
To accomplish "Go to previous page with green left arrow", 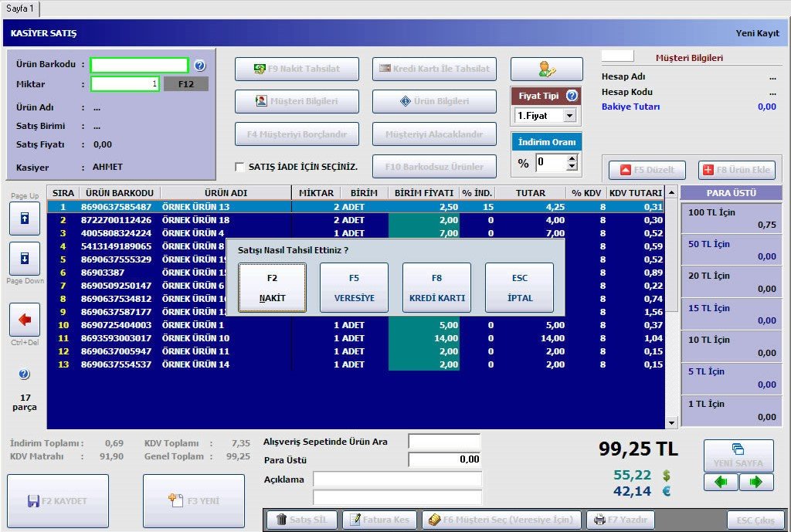I will [721, 483].
